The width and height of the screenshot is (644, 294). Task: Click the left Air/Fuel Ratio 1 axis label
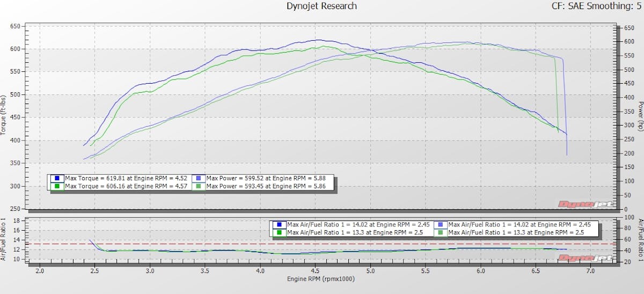tap(4, 239)
